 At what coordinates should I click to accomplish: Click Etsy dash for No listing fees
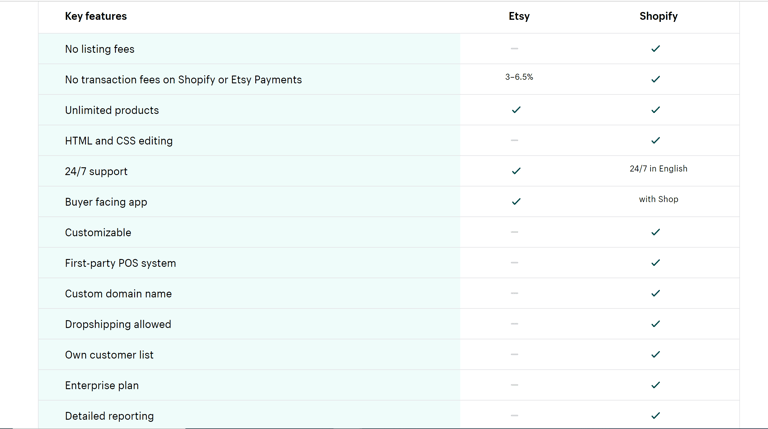tap(514, 48)
